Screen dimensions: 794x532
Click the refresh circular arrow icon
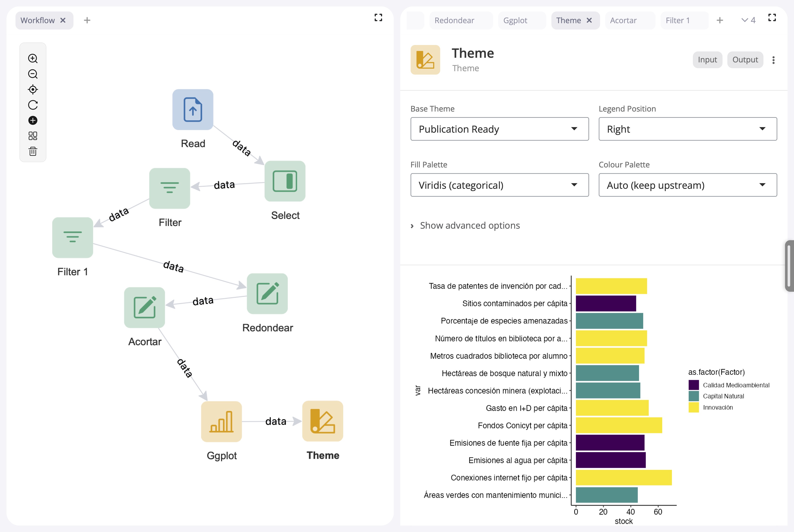point(32,105)
